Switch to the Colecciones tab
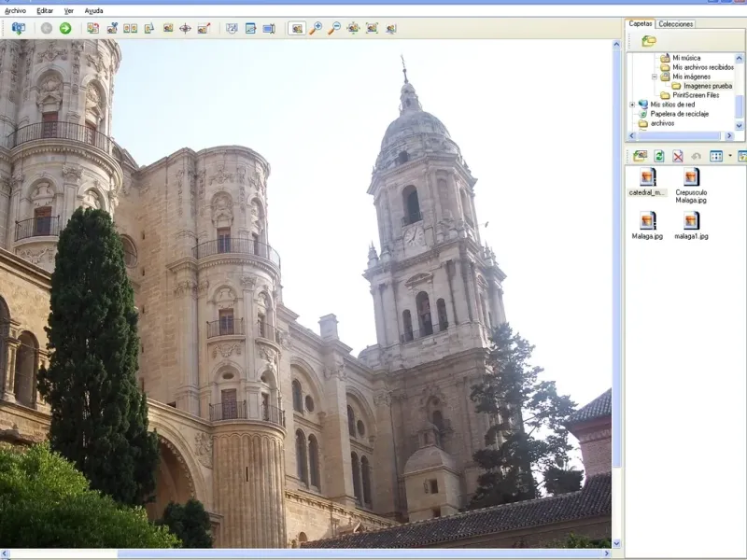 pos(675,23)
